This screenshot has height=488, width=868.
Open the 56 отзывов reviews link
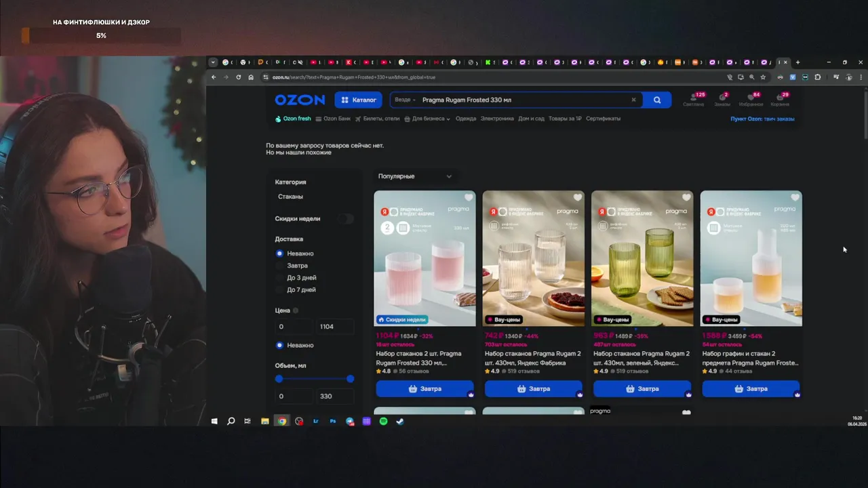(x=412, y=371)
